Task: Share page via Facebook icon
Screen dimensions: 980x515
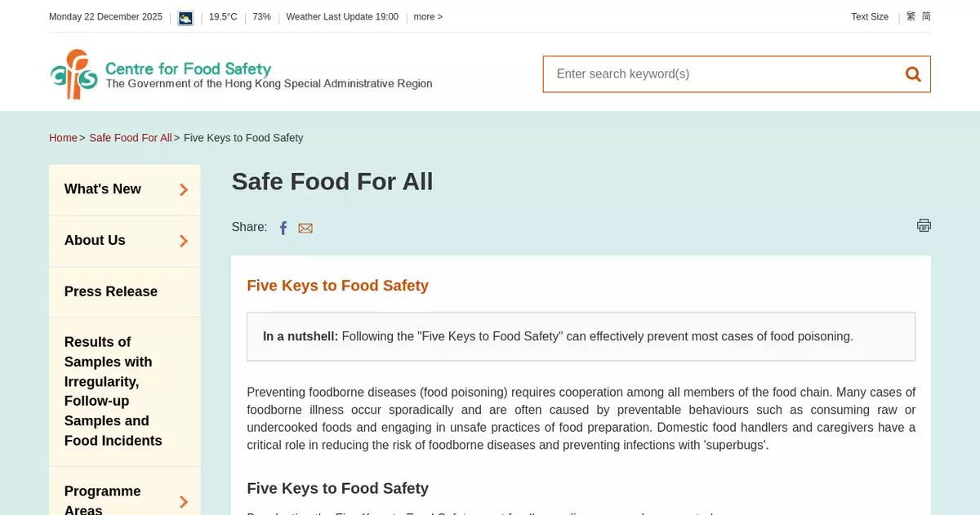Action: (x=283, y=229)
